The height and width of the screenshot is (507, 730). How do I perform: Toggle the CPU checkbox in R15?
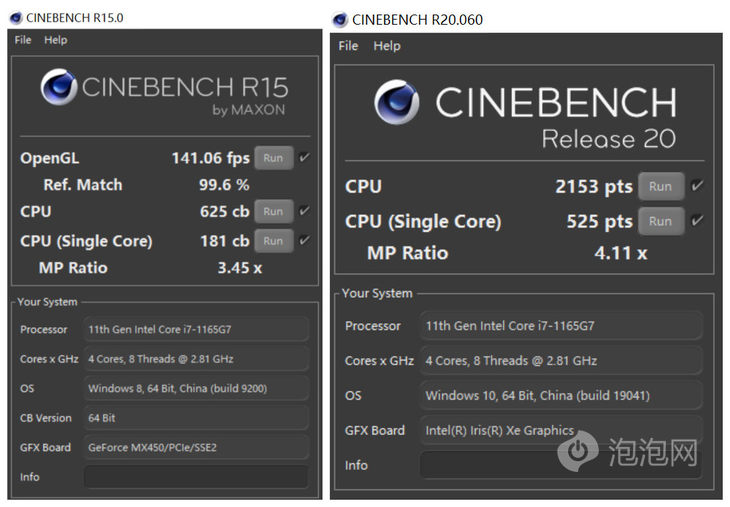[x=304, y=211]
